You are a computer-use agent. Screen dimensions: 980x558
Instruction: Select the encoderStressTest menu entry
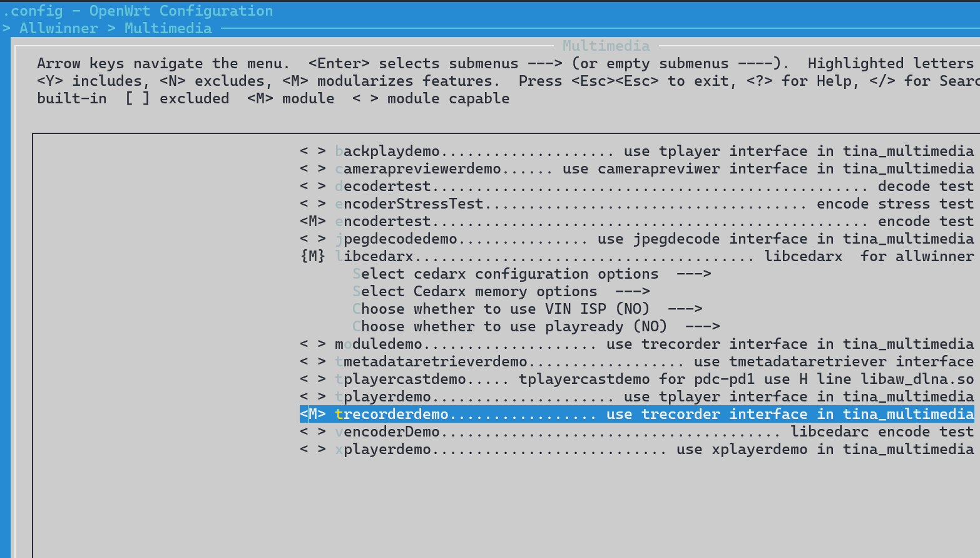pyautogui.click(x=637, y=204)
